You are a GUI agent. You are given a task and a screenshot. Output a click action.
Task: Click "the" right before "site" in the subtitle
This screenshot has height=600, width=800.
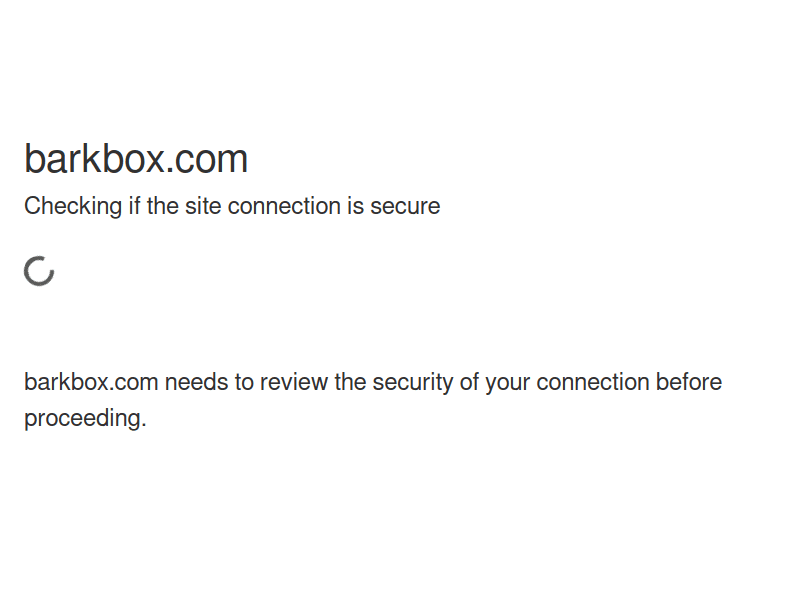(163, 206)
